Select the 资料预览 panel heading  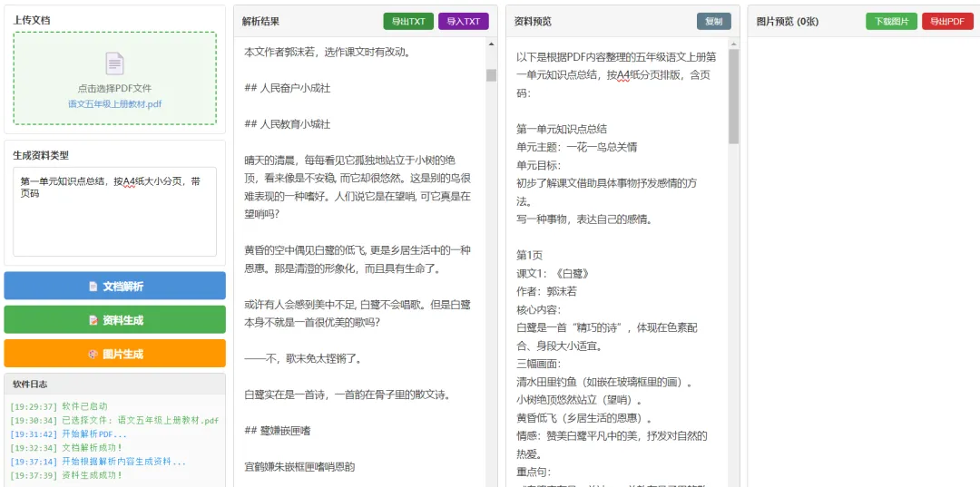[533, 21]
